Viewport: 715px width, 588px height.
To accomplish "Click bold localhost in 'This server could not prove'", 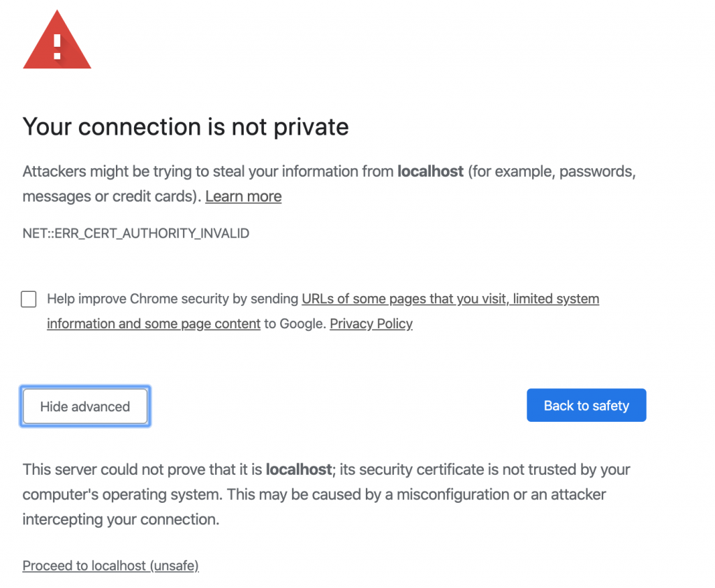I will (x=298, y=469).
